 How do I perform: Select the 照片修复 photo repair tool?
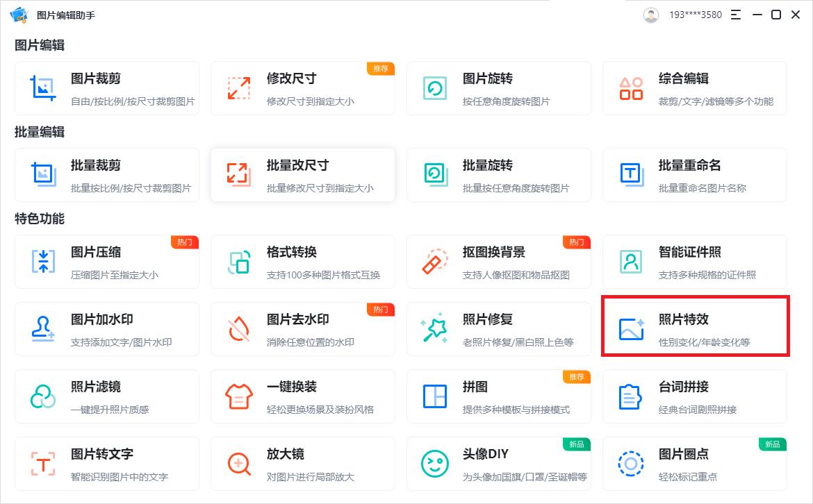coord(499,329)
